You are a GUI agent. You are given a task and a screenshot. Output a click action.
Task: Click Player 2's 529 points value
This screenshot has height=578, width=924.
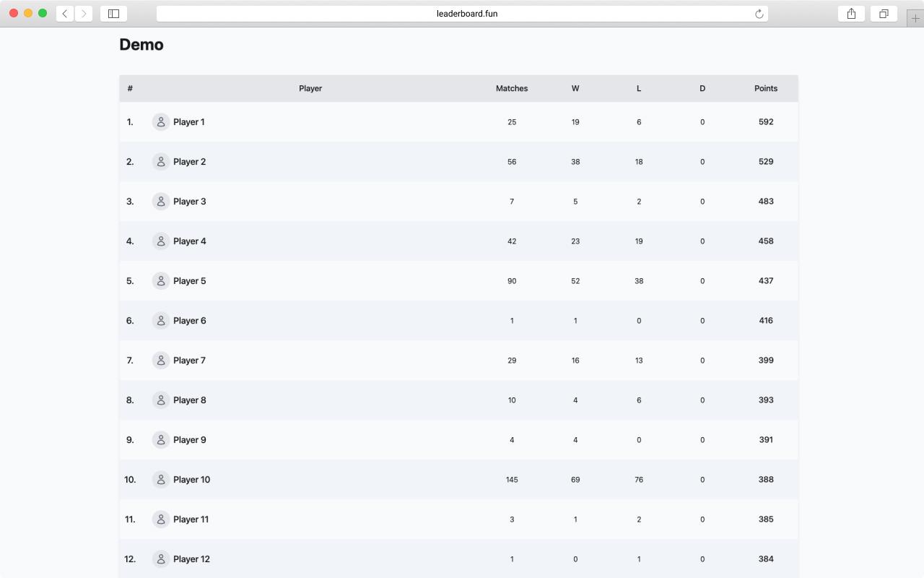pyautogui.click(x=766, y=162)
